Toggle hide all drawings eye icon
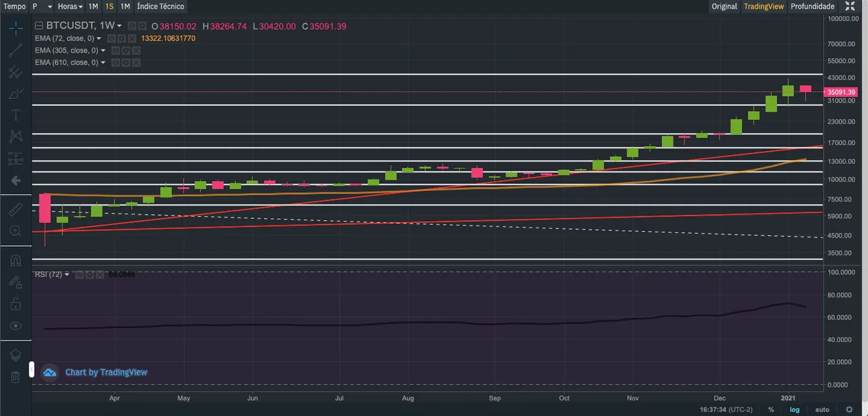 [16, 326]
